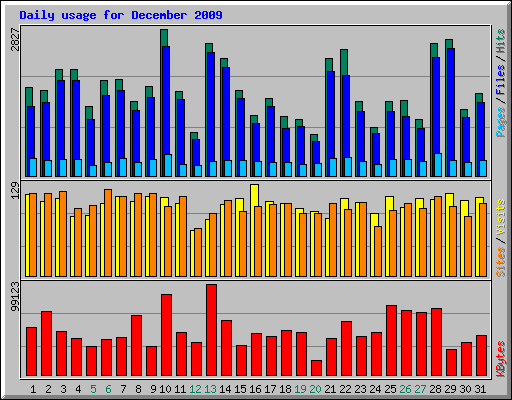The image size is (512, 400).
Task: Click the red KBytes bar for day 25
Action: [x=391, y=341]
